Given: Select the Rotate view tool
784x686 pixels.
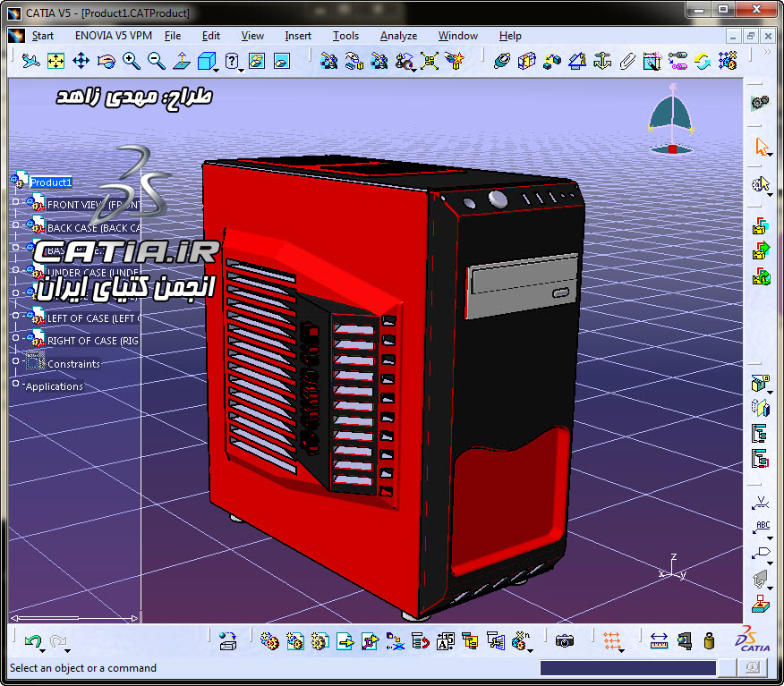Looking at the screenshot, I should pyautogui.click(x=106, y=61).
